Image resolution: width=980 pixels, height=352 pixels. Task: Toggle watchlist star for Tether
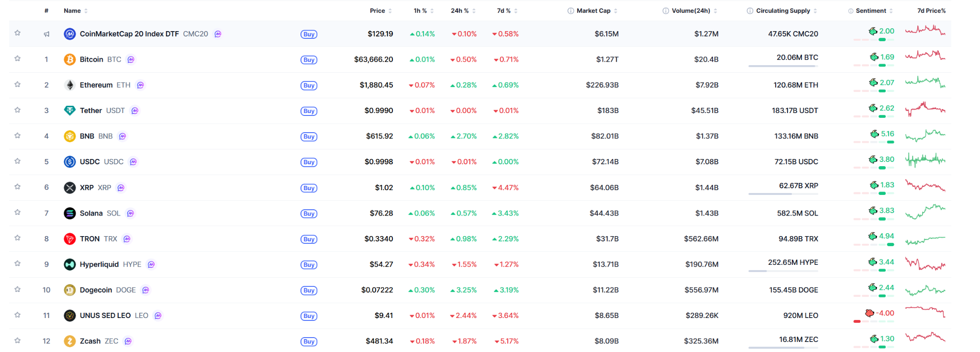tap(17, 110)
